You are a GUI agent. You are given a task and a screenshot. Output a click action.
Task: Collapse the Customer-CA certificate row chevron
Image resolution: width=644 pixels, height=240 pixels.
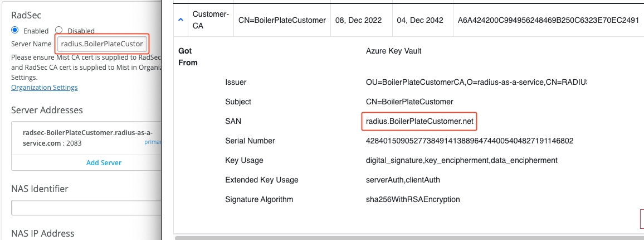[x=180, y=20]
